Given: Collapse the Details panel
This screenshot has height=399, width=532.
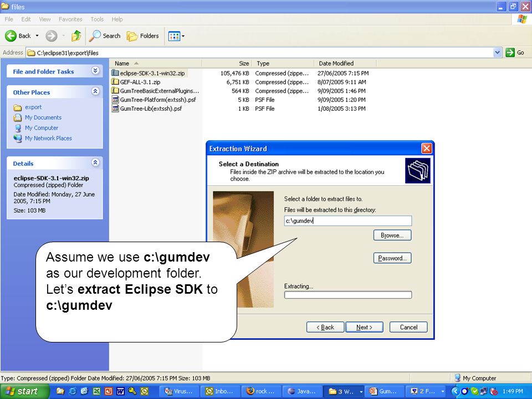Looking at the screenshot, I should pyautogui.click(x=95, y=162).
